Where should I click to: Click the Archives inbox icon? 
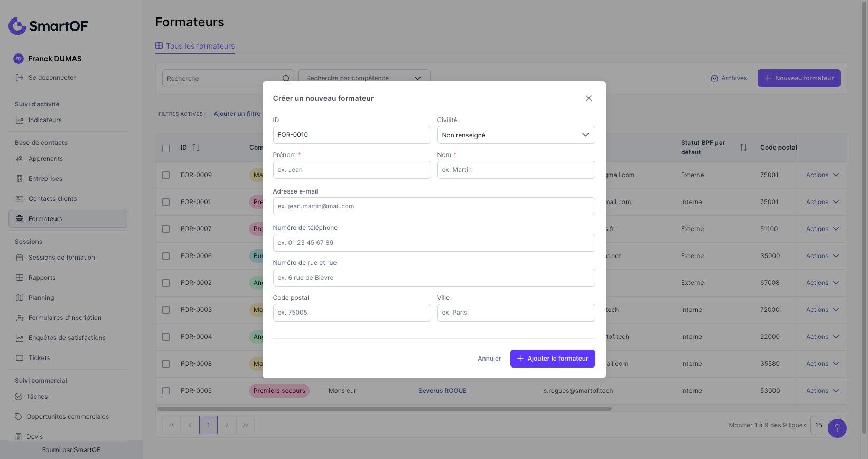[714, 78]
